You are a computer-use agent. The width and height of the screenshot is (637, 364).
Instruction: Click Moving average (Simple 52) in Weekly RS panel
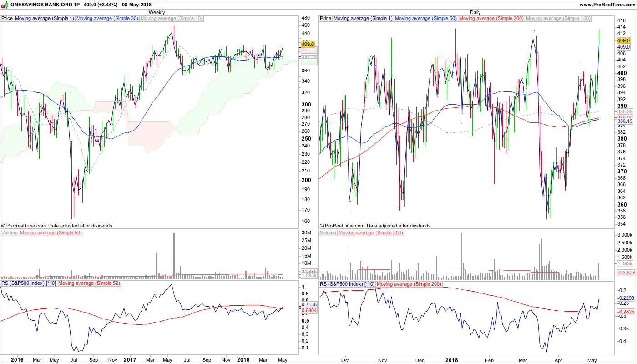coord(89,283)
